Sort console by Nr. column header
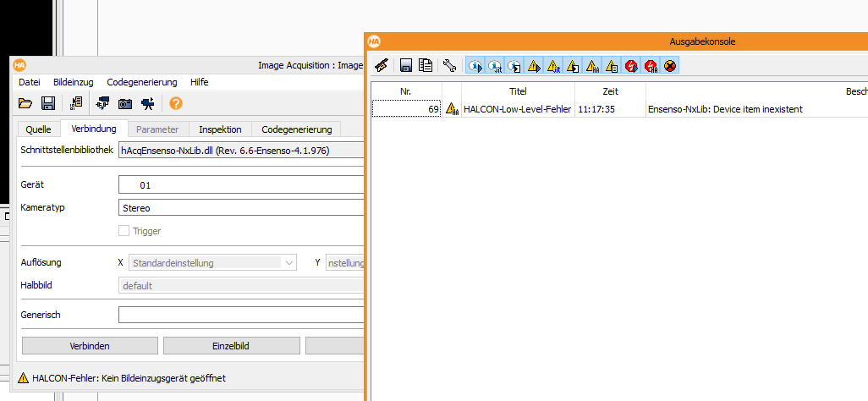Viewport: 868px width, 401px height. pos(406,91)
